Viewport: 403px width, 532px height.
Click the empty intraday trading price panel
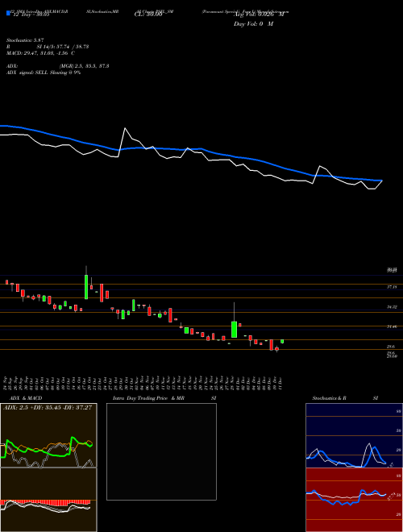coord(161,451)
